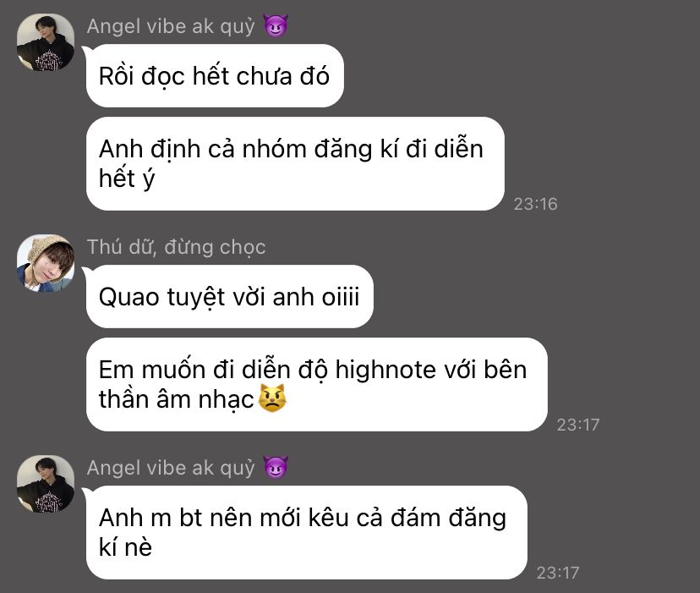Tap the "Quao tuyệt vời anh oiiii" bubble
Viewport: 700px width, 593px height.
pyautogui.click(x=229, y=296)
